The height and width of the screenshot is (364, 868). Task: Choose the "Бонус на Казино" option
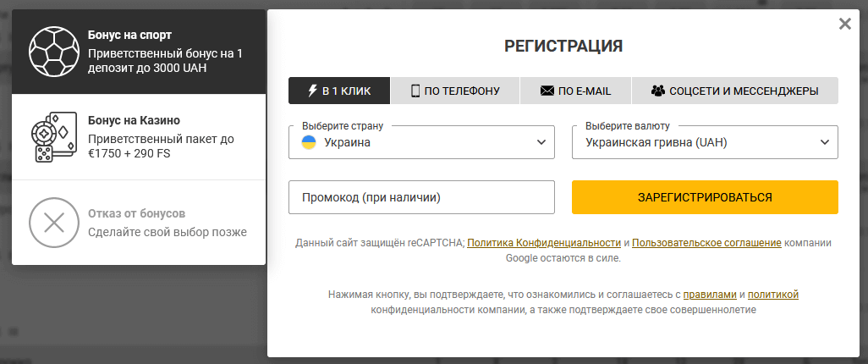139,137
